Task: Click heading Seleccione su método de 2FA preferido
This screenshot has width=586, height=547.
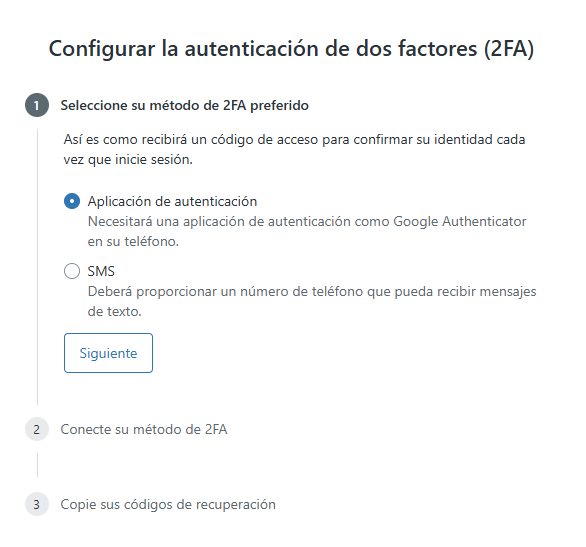Action: [x=185, y=105]
